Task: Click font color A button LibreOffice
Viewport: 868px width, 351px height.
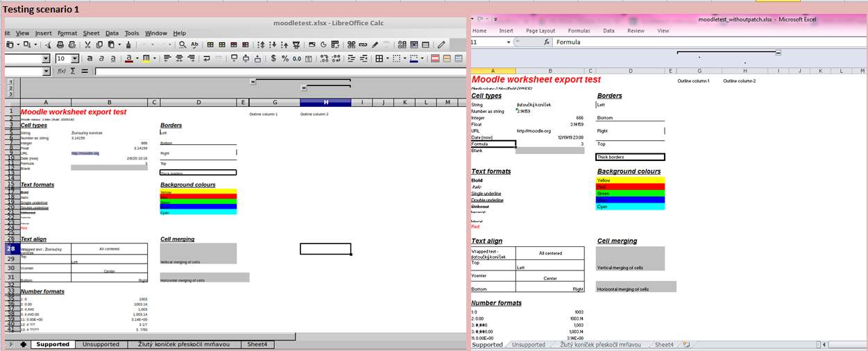Action: tap(129, 58)
